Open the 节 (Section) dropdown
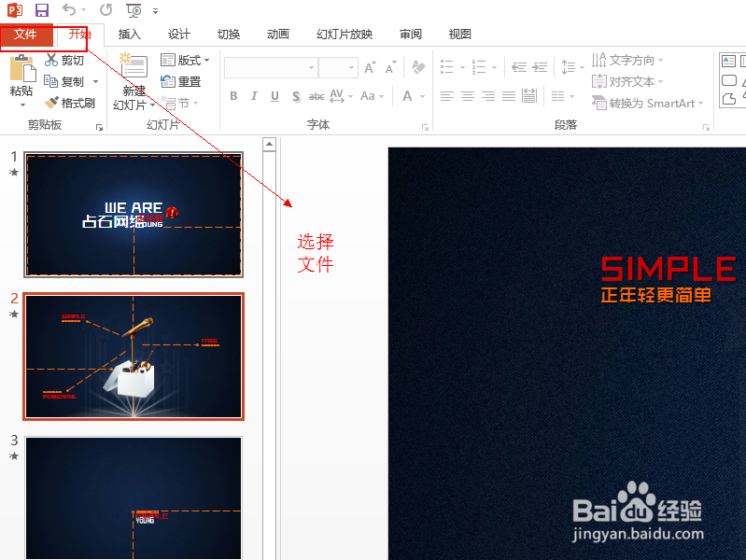Screen dimensions: 746x560 click(179, 104)
